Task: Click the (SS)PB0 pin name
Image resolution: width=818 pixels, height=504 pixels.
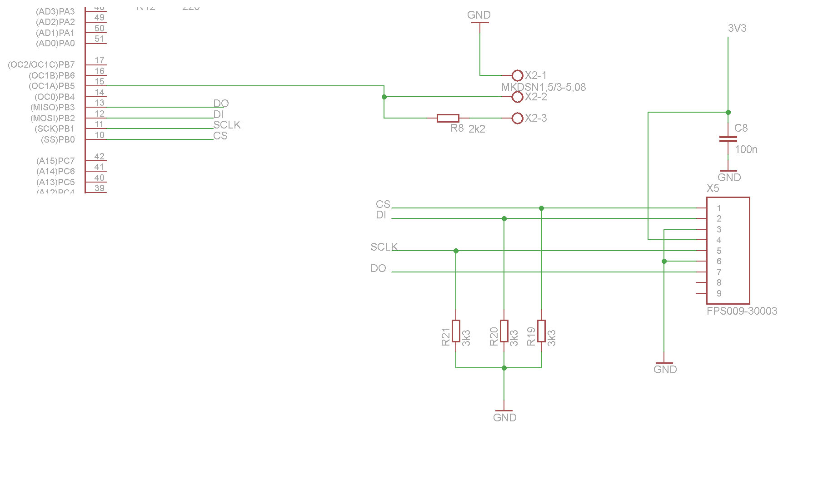Action: pos(58,139)
